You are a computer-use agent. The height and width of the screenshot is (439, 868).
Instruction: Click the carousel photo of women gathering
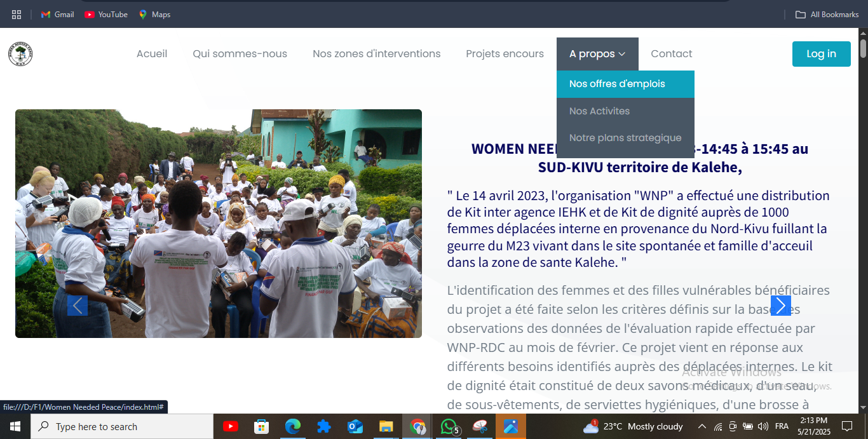pos(219,224)
